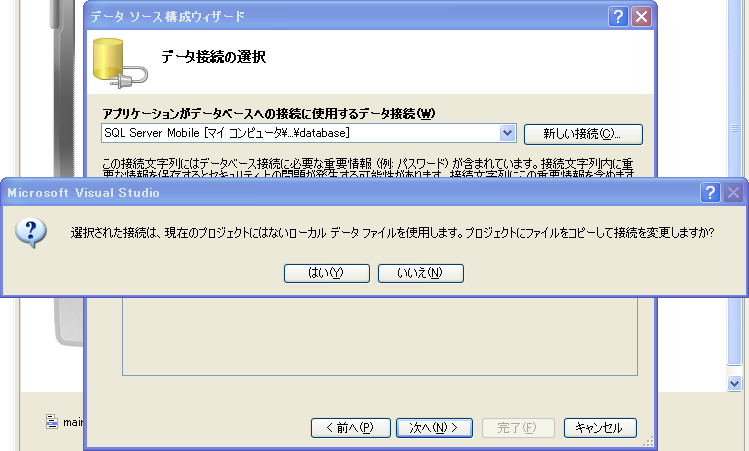Image resolution: width=749 pixels, height=451 pixels.
Task: Click the データ接続の選択 heading text
Action: coord(214,57)
